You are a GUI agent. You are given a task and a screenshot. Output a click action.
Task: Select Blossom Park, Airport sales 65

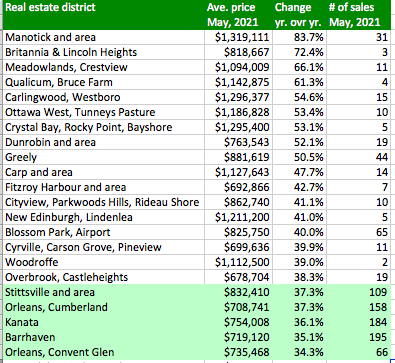point(358,232)
